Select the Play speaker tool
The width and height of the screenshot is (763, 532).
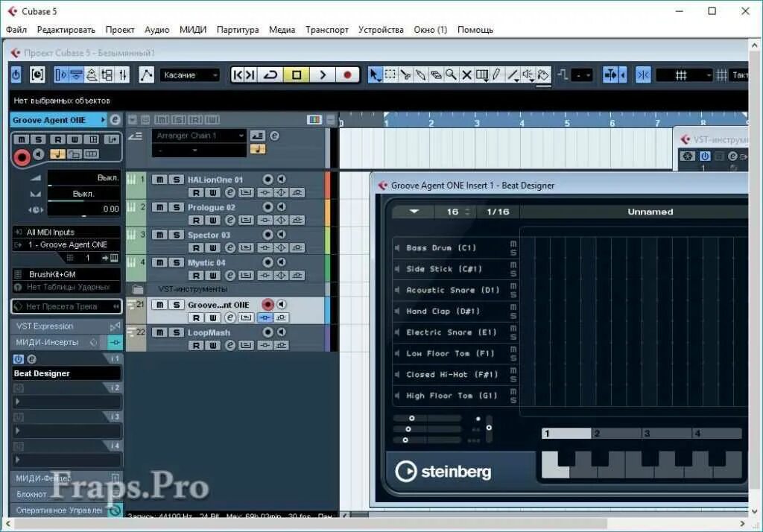pyautogui.click(x=528, y=75)
